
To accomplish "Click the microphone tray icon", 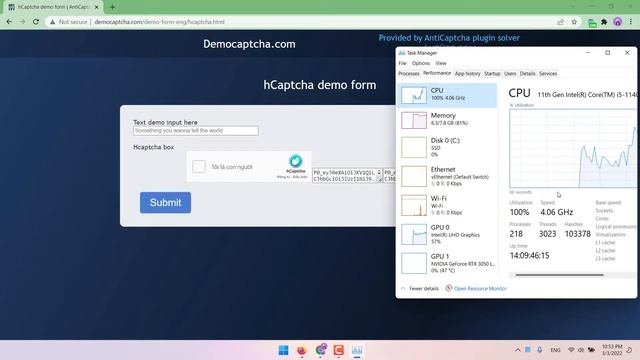I will pos(540,350).
